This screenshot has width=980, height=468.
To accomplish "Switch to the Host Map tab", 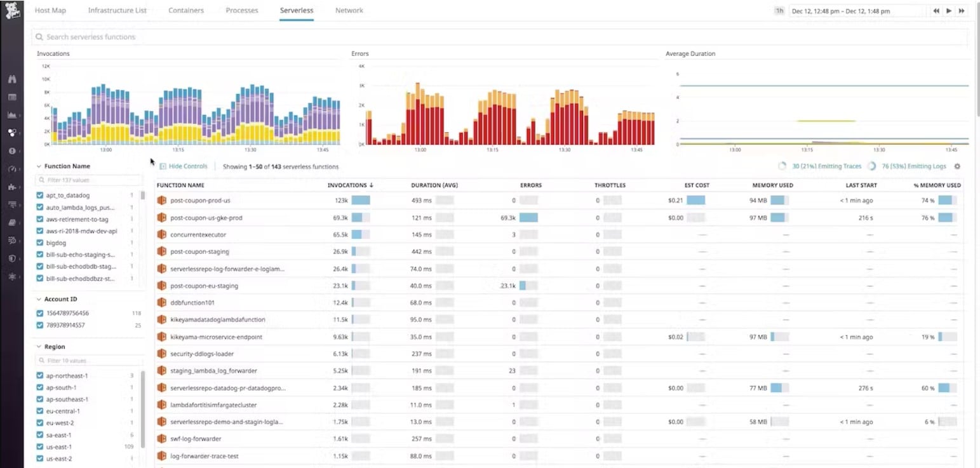I will coord(50,10).
